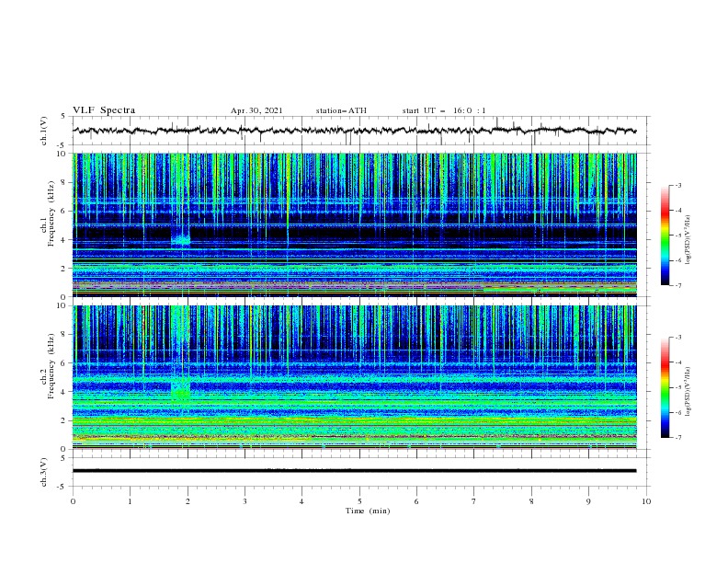Click the date 'Apr. 30, 2021'

point(256,110)
